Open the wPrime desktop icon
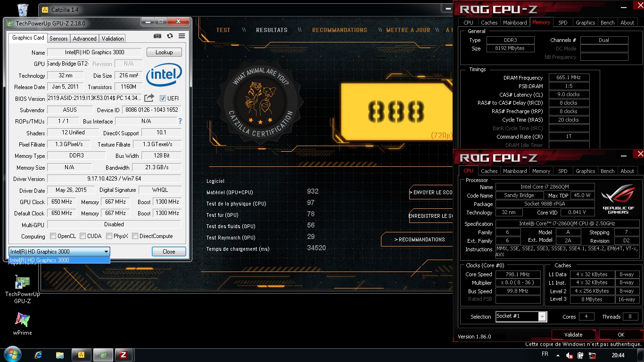644x362 pixels. pyautogui.click(x=22, y=323)
